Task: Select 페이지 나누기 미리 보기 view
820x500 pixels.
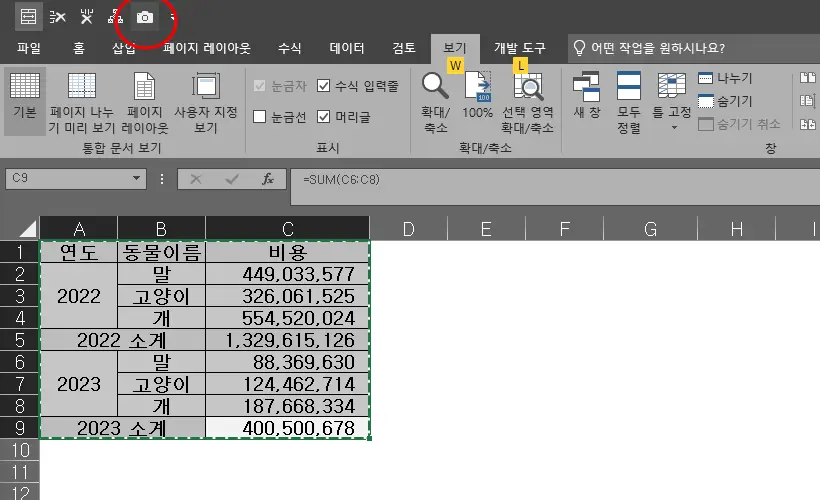Action: (82, 103)
